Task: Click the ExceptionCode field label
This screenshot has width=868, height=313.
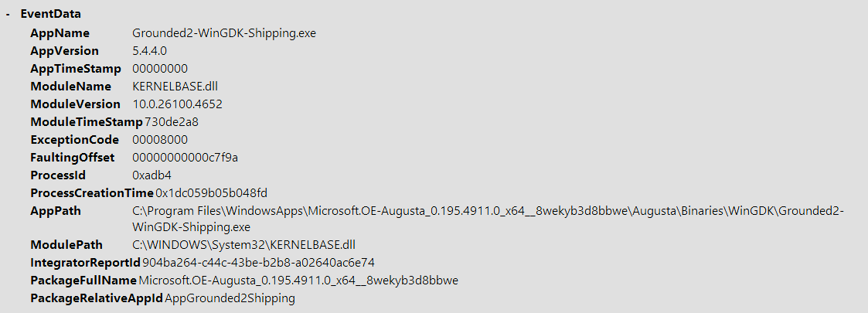Action: (x=75, y=140)
